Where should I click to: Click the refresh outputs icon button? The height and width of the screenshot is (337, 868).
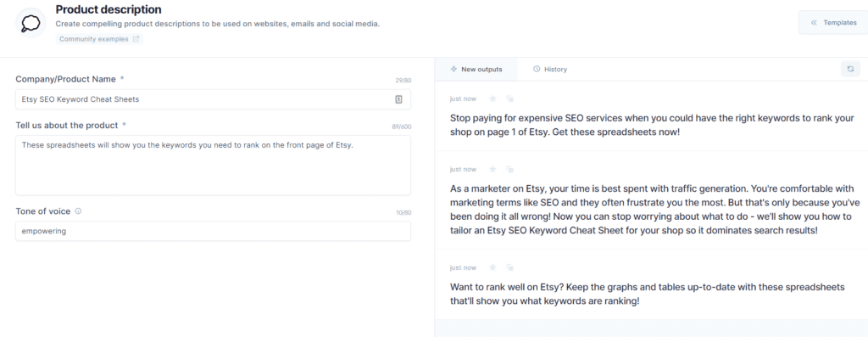coord(850,70)
